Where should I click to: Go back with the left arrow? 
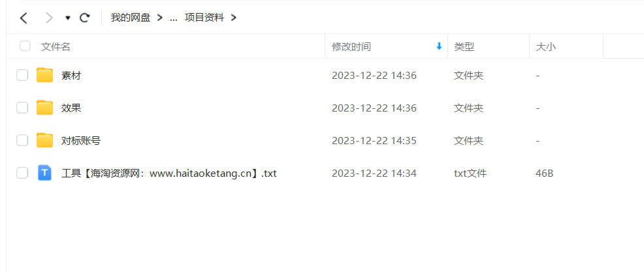point(24,18)
